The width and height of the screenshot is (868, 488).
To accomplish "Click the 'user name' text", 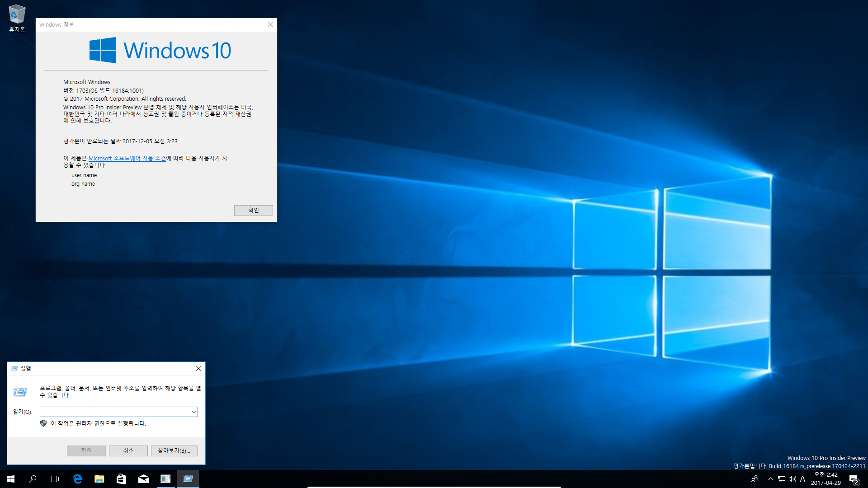I will coord(84,175).
